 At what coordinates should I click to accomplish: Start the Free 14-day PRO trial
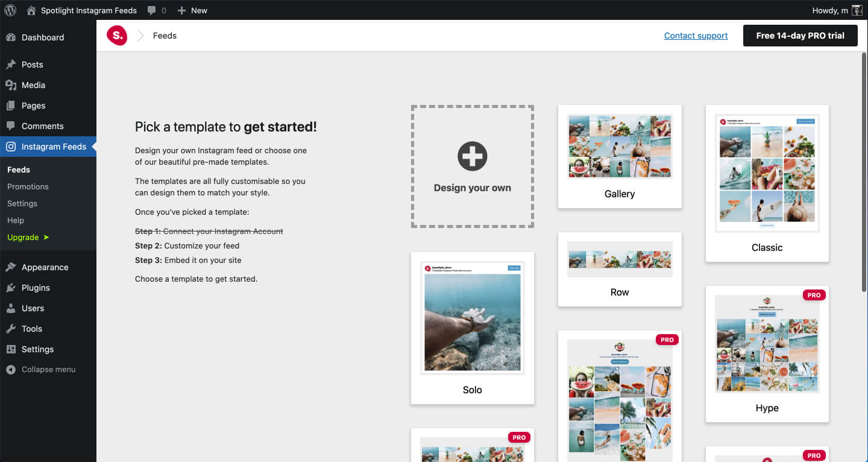[800, 36]
